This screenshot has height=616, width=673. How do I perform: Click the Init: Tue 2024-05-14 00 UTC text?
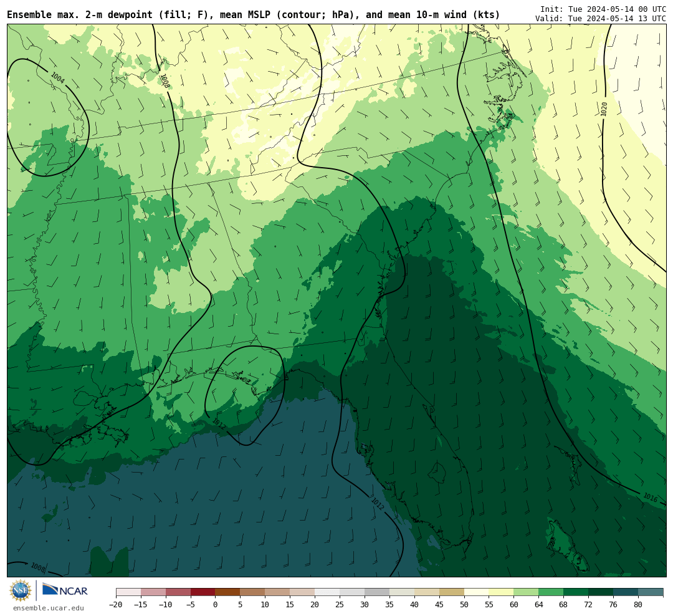click(603, 9)
